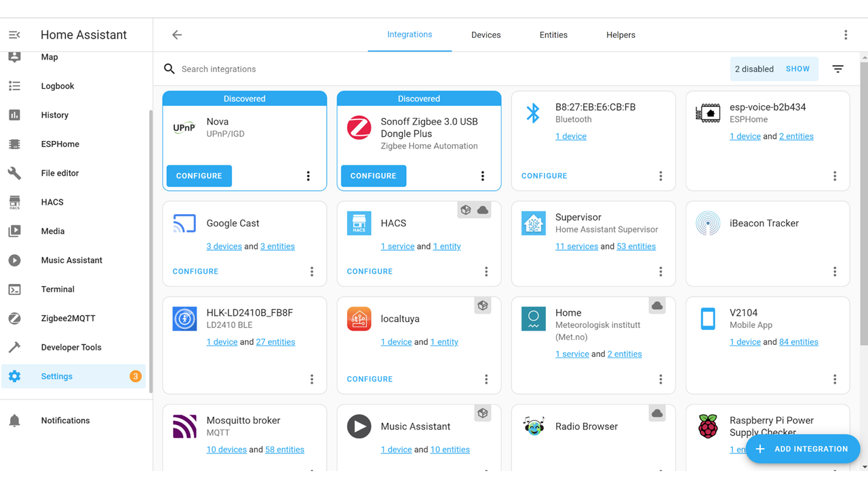Open the HACS sidebar icon

14,202
